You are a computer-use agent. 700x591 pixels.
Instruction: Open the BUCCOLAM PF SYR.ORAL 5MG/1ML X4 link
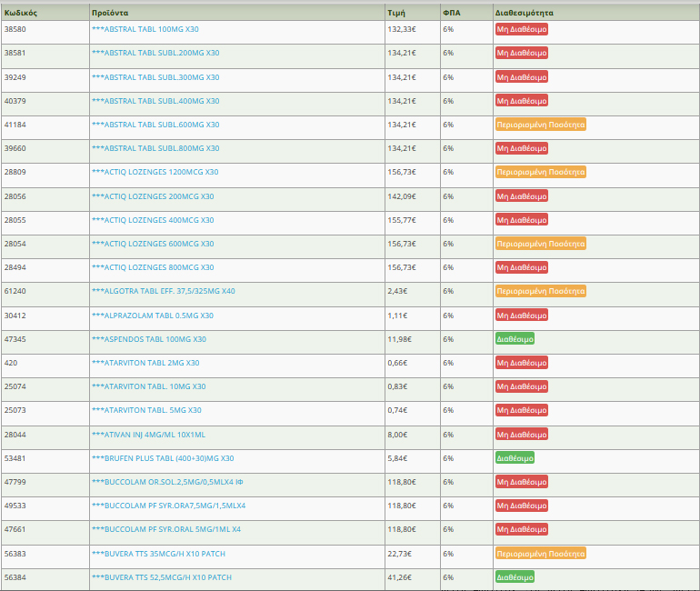(166, 529)
